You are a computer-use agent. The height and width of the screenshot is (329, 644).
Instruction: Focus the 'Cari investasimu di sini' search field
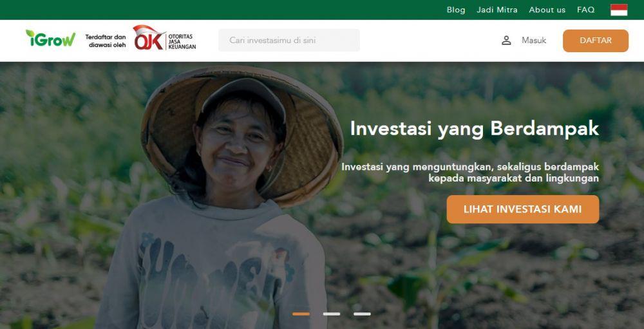coord(289,41)
